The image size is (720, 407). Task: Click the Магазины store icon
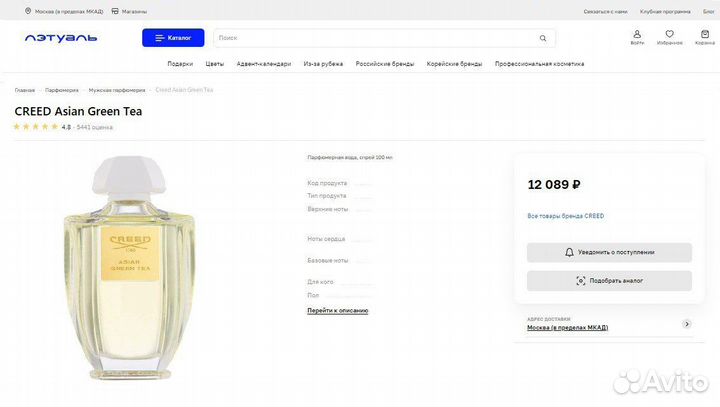tap(115, 11)
